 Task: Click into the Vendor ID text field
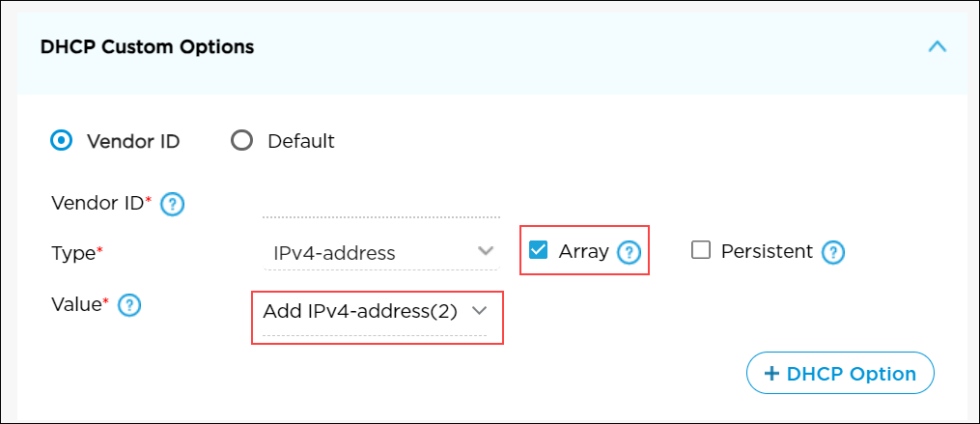(380, 205)
